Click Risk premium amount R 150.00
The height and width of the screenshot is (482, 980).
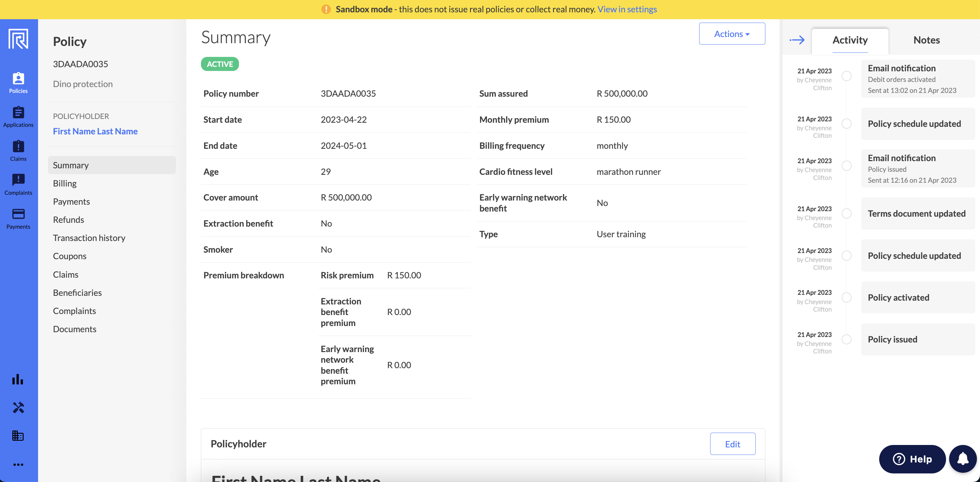[x=404, y=275]
